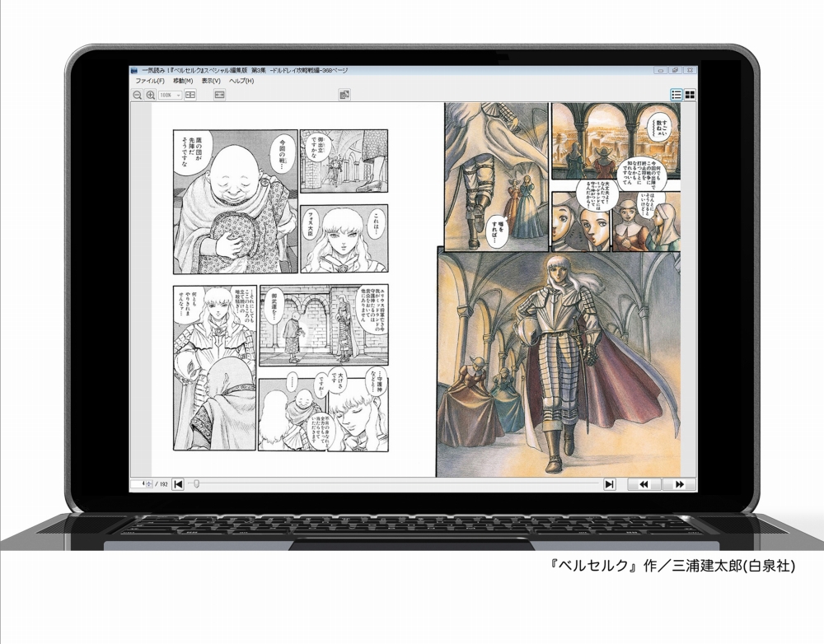
Task: Toggle two-page spread view icon
Action: coord(190,95)
